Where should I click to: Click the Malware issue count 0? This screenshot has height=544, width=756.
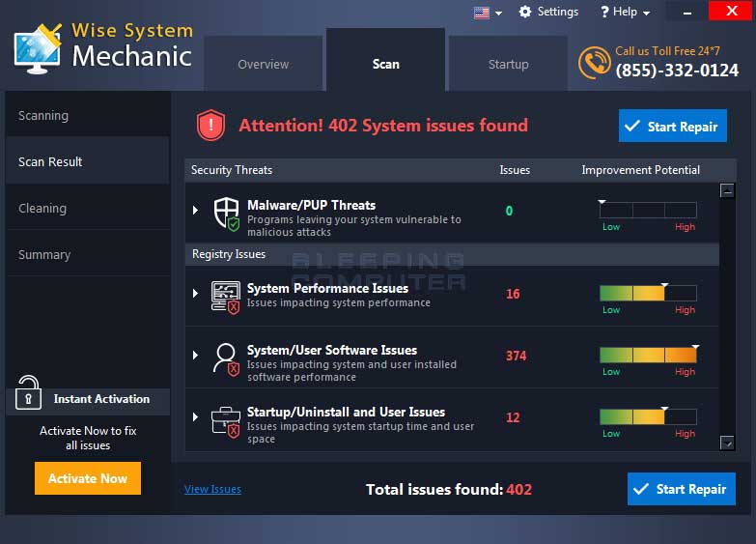[509, 211]
